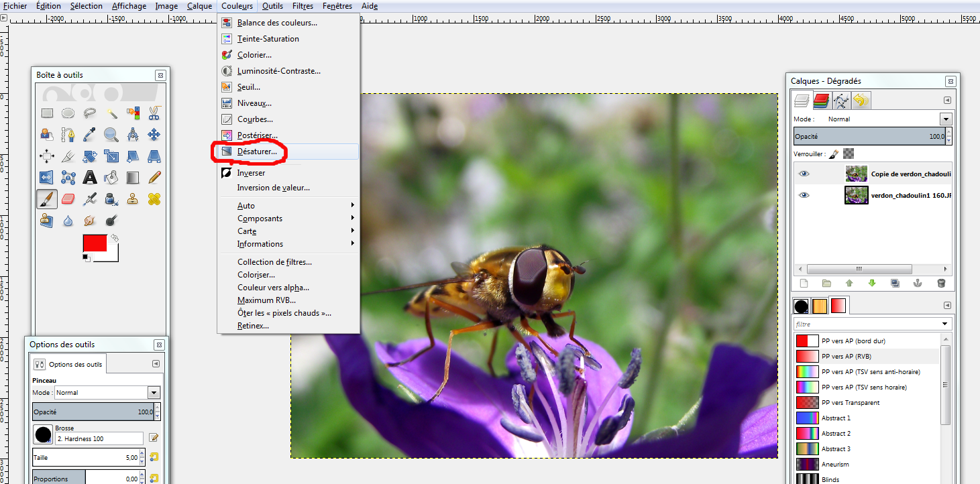This screenshot has height=484, width=980.
Task: Select the Rotate tool
Action: 90,156
